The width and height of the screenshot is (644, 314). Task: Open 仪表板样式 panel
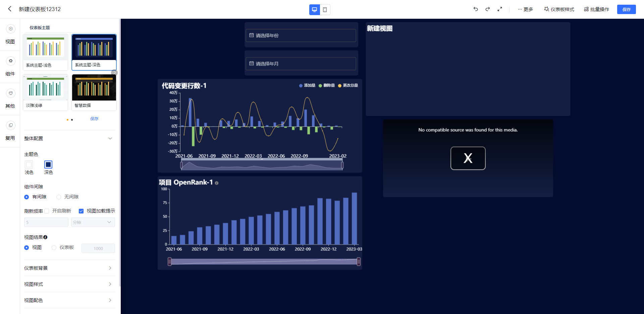[559, 9]
